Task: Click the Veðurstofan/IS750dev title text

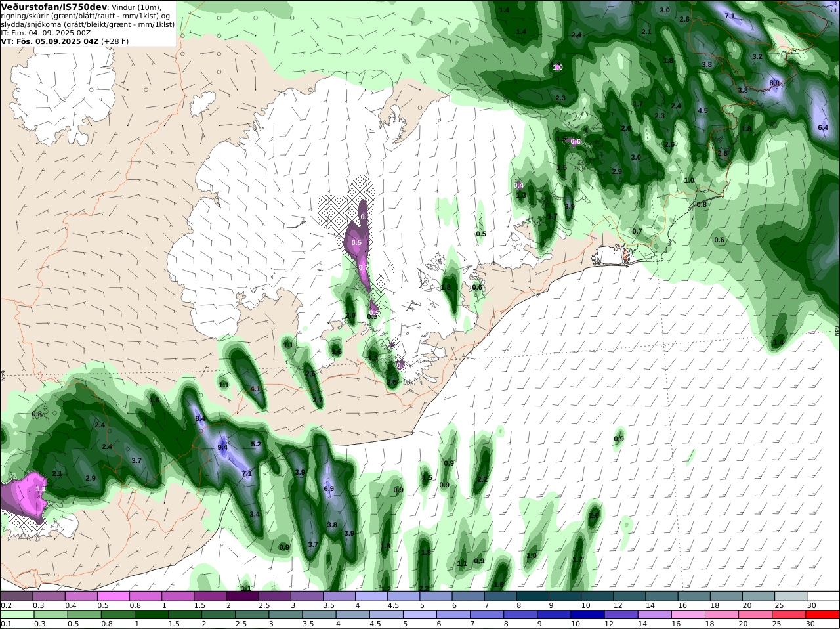Action: [x=54, y=7]
